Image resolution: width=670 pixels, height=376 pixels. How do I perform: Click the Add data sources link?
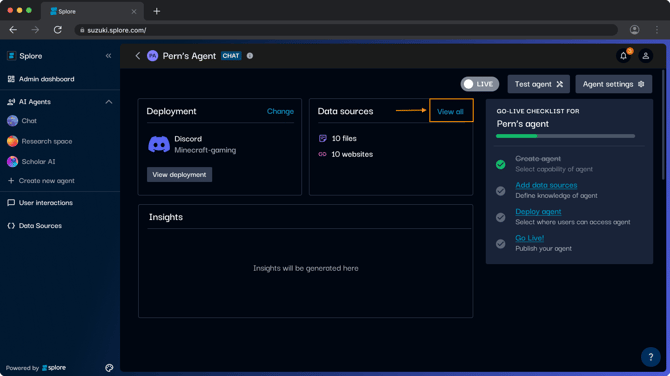pos(546,185)
